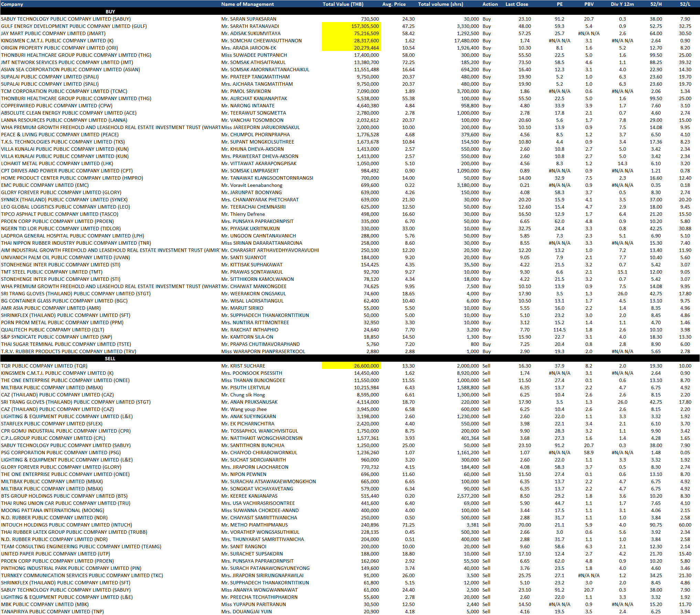The image size is (700, 615).
Task: Select Mrs. ARADA JAROON-EK name cell
Action: click(x=249, y=48)
